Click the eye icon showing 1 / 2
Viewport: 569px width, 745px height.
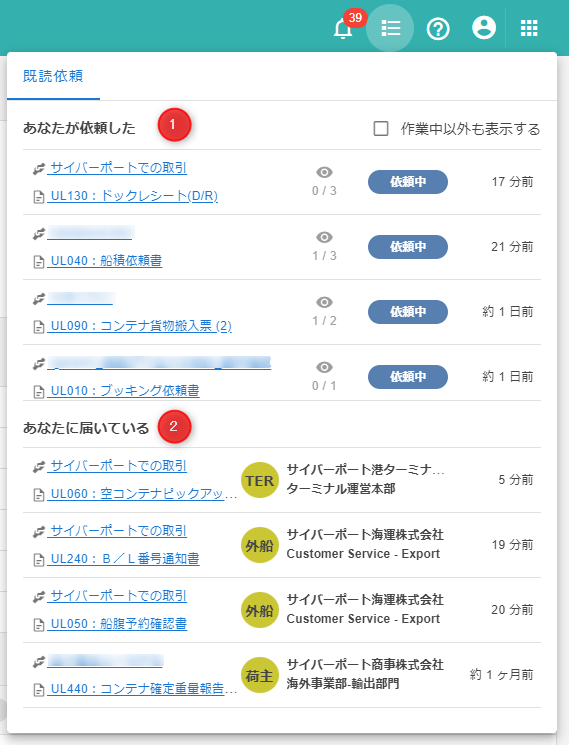[x=324, y=302]
